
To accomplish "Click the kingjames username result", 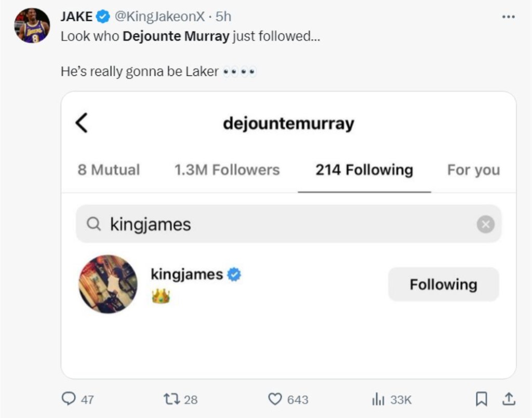I will [187, 274].
